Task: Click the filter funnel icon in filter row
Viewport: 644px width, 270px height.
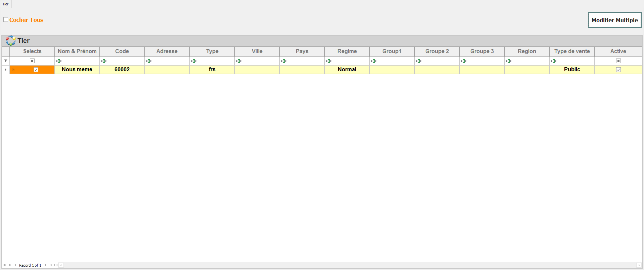Action: [x=6, y=61]
